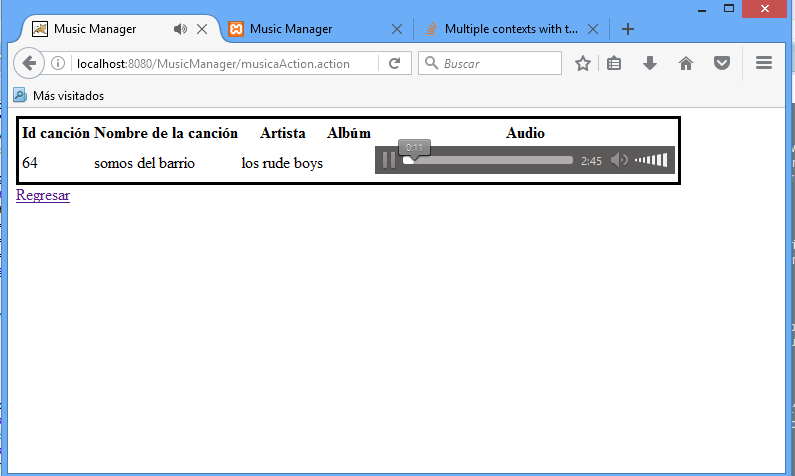795x476 pixels.
Task: Minimize the browser window
Action: coord(702,9)
